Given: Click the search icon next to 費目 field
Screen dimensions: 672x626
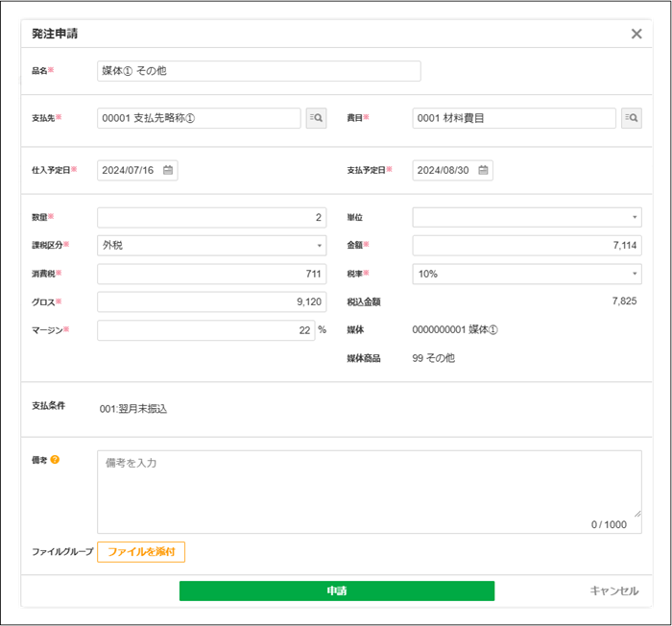Looking at the screenshot, I should [x=631, y=118].
